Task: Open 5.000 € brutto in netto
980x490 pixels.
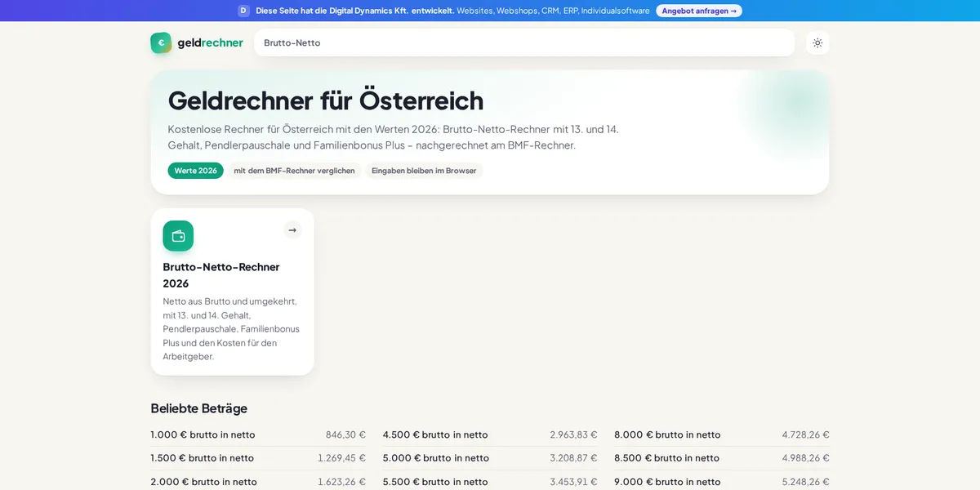Action: point(436,458)
